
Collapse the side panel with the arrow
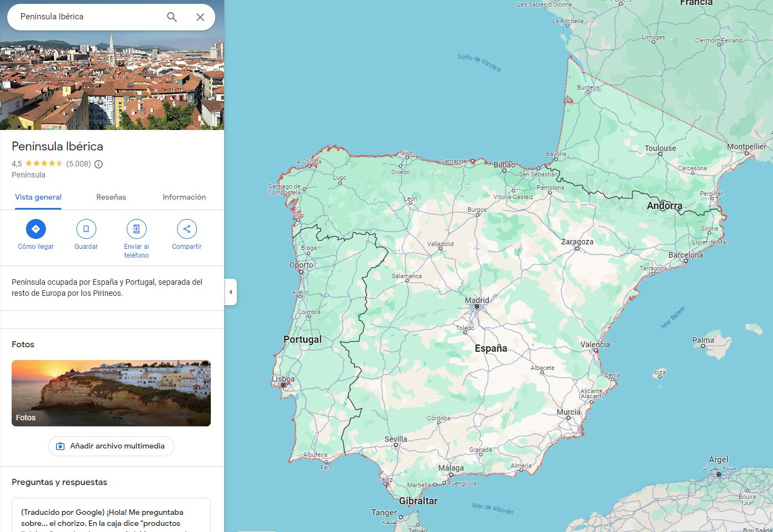(231, 291)
